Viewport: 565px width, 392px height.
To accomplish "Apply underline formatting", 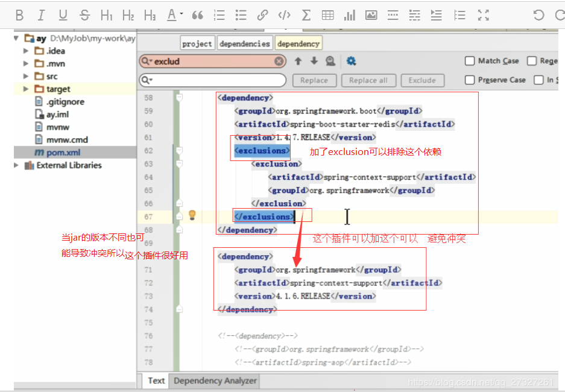I will click(63, 15).
